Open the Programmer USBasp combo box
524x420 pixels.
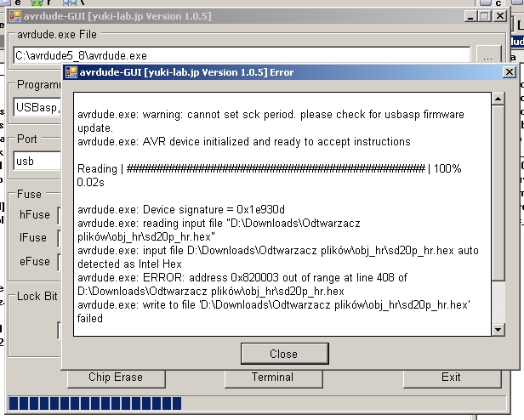[37, 108]
